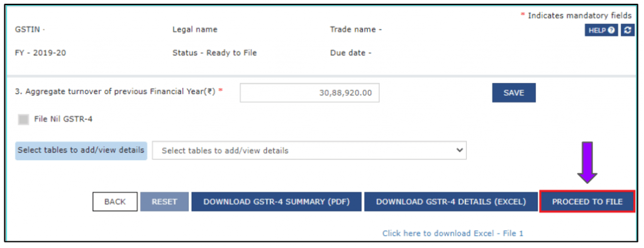
Task: Click the RESET button
Action: 164,202
